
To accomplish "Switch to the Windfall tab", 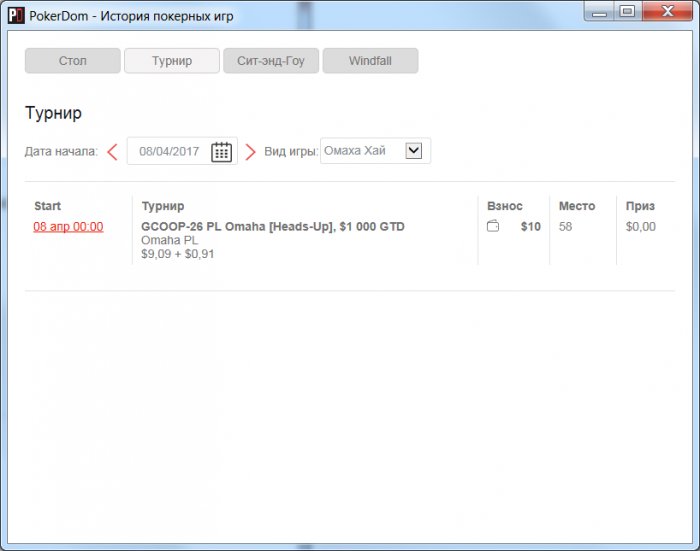I will point(371,61).
